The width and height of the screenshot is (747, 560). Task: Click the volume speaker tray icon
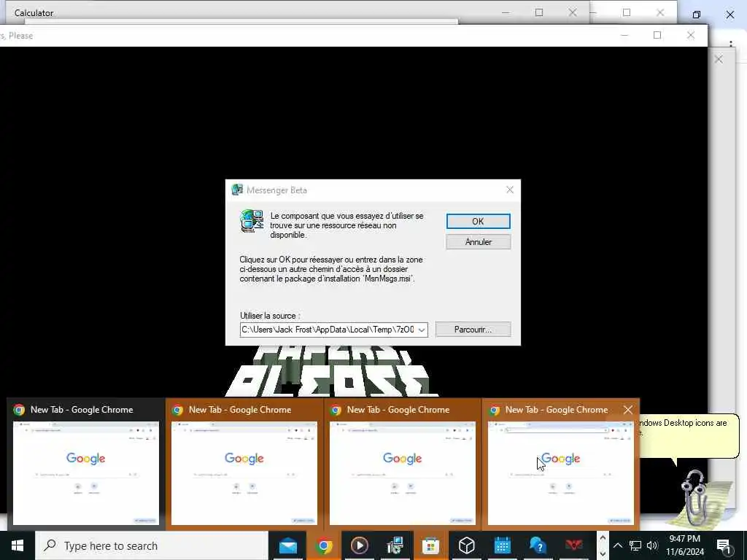pos(652,545)
